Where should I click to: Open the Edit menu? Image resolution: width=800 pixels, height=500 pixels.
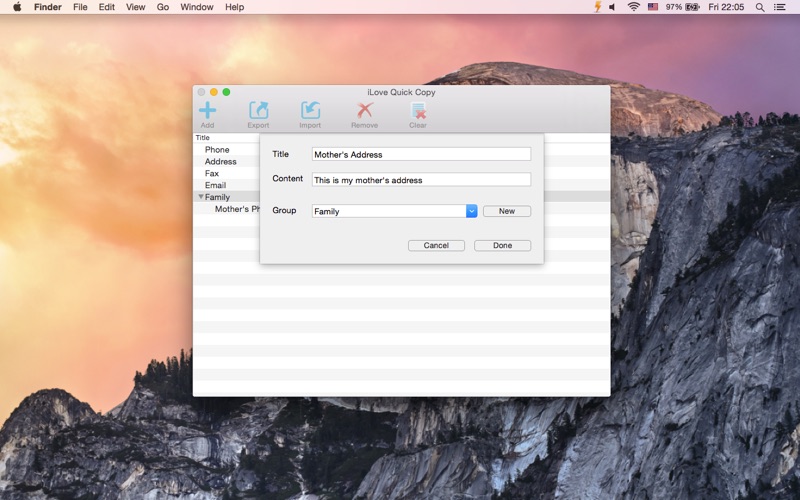click(107, 7)
